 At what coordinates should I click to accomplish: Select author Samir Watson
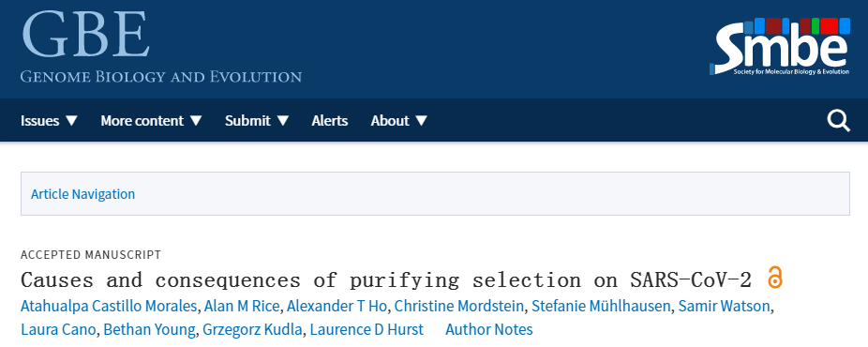[x=724, y=306]
